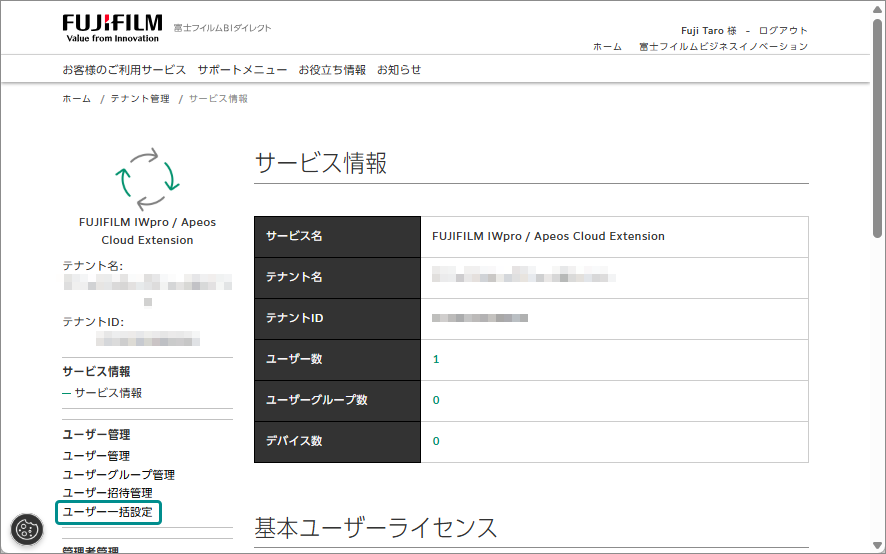Open サポートメニュー in navigation bar
Viewport: 886px width, 554px height.
click(x=242, y=70)
